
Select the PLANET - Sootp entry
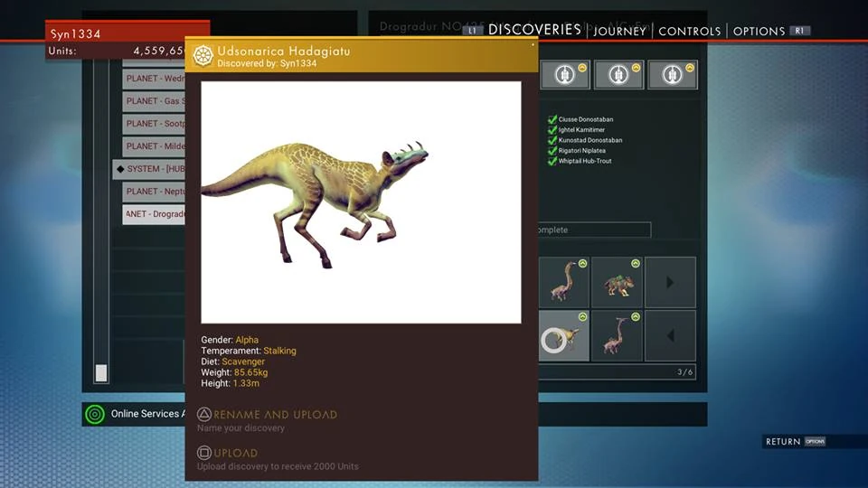pos(154,124)
